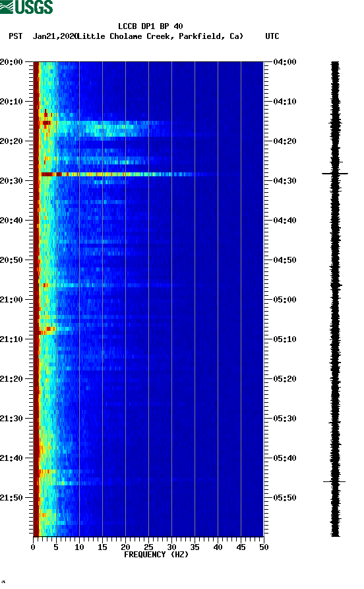Click the 21:10 PST time label
Image resolution: width=364 pixels, height=589 pixels.
[11, 339]
